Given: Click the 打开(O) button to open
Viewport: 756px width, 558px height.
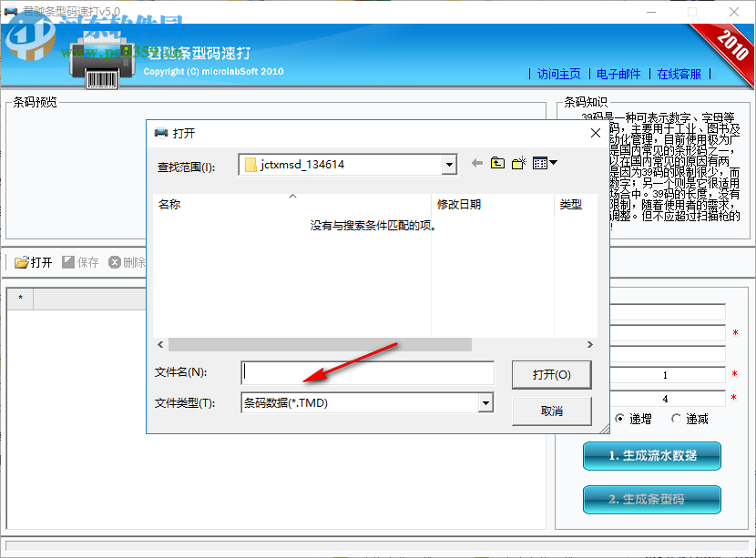Looking at the screenshot, I should tap(551, 375).
